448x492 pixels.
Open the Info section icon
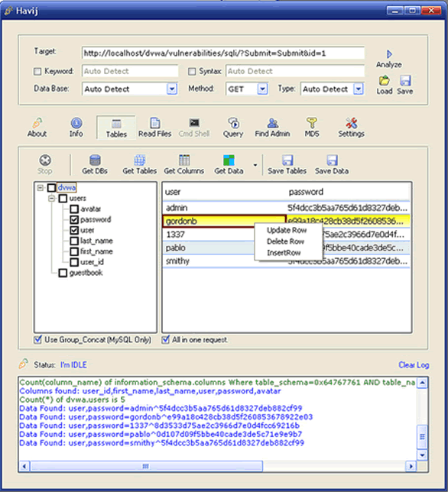click(x=76, y=123)
